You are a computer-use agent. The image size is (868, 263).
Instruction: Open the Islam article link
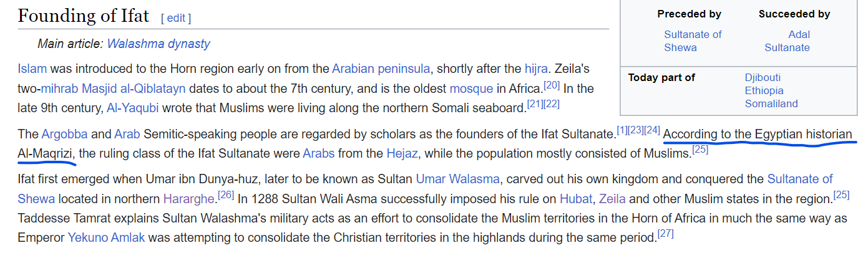[32, 69]
